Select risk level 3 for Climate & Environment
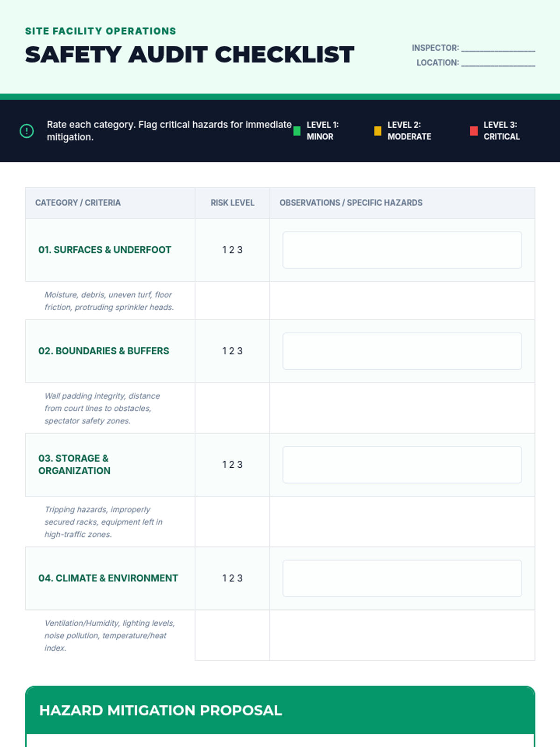 click(240, 578)
